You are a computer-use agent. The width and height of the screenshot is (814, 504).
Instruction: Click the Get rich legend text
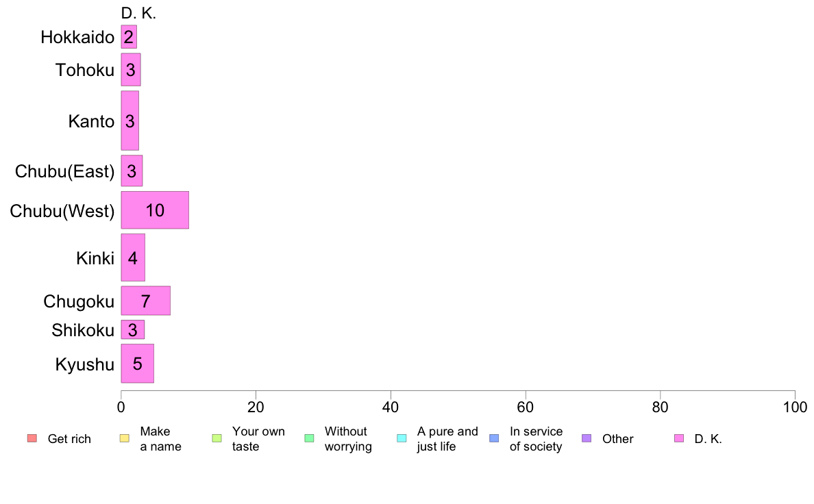[x=69, y=439]
